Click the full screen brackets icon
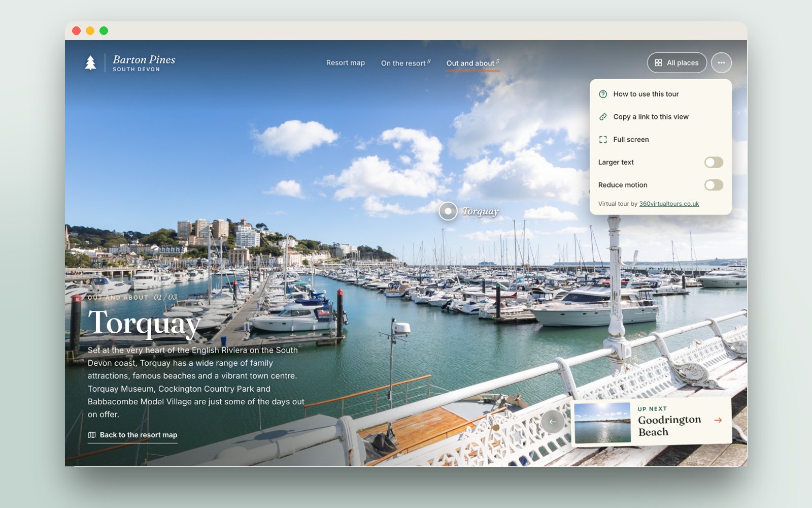This screenshot has height=508, width=812. (603, 140)
